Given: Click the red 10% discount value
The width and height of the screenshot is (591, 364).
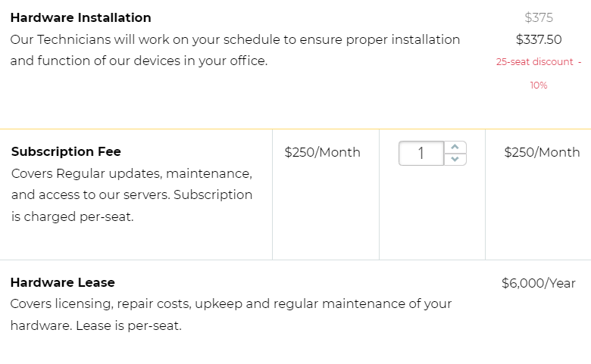Looking at the screenshot, I should pyautogui.click(x=539, y=86).
